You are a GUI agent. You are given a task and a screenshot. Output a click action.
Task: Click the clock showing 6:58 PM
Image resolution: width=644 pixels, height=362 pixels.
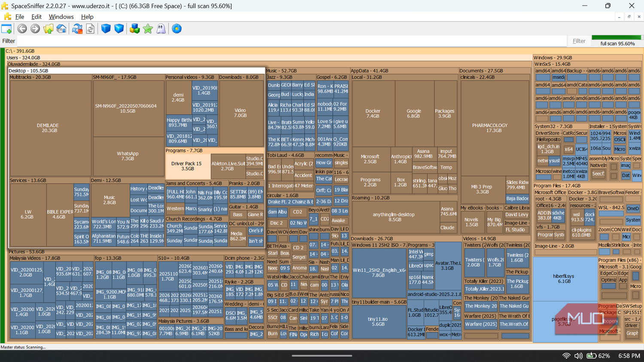point(629,356)
